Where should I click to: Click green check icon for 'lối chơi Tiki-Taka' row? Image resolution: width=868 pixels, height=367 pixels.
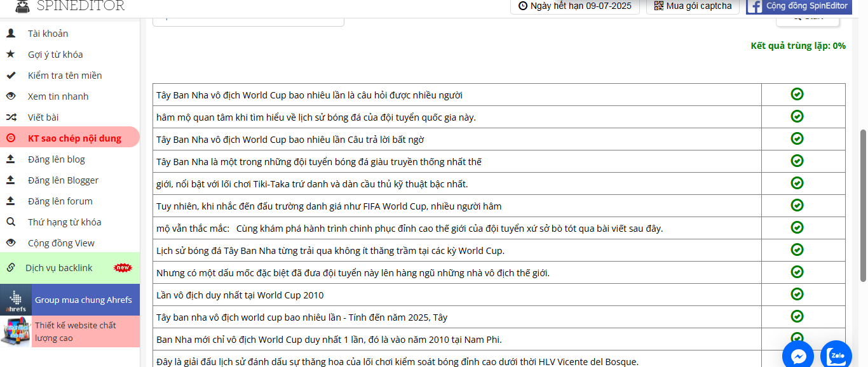point(797,183)
